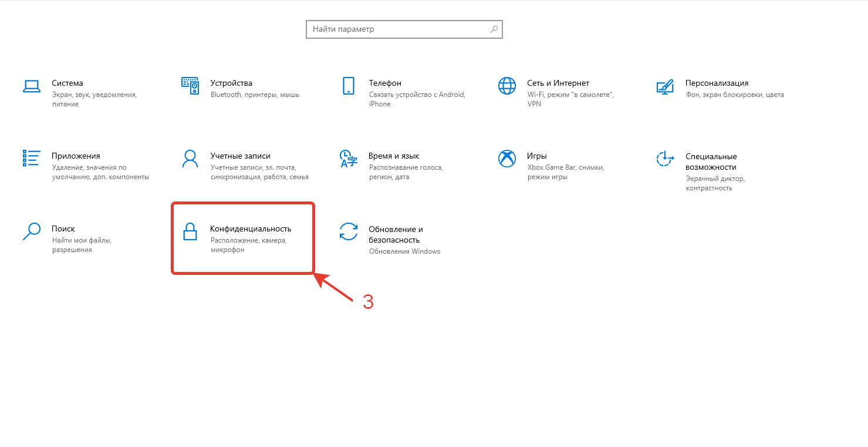Image resolution: width=868 pixels, height=447 pixels.
Task: Focus the Найти параметр search field
Action: click(x=404, y=29)
